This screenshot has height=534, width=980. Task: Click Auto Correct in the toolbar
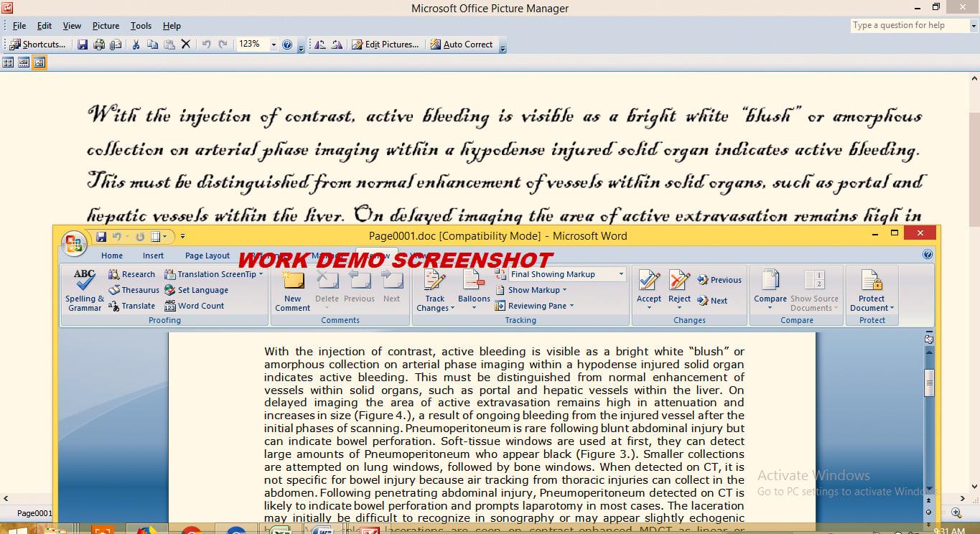tap(462, 44)
